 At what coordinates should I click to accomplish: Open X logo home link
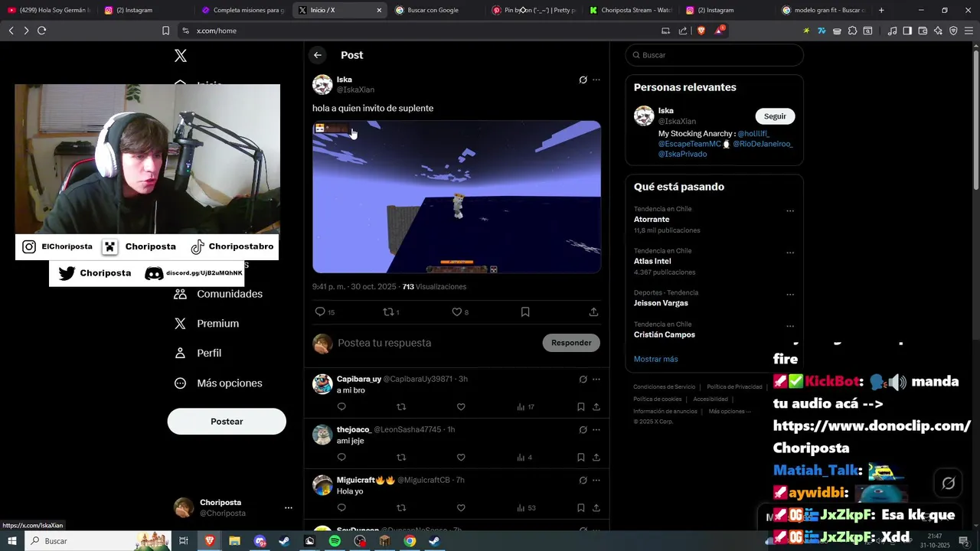pos(181,56)
